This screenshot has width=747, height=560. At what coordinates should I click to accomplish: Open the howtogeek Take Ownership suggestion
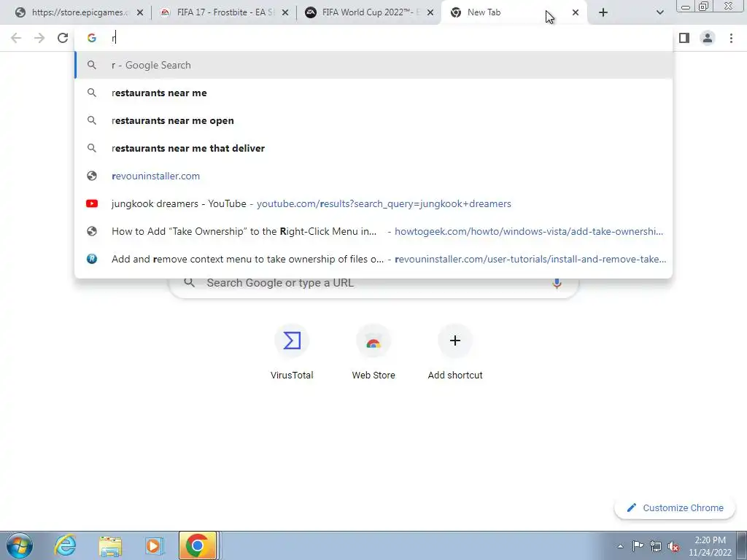[373, 231]
